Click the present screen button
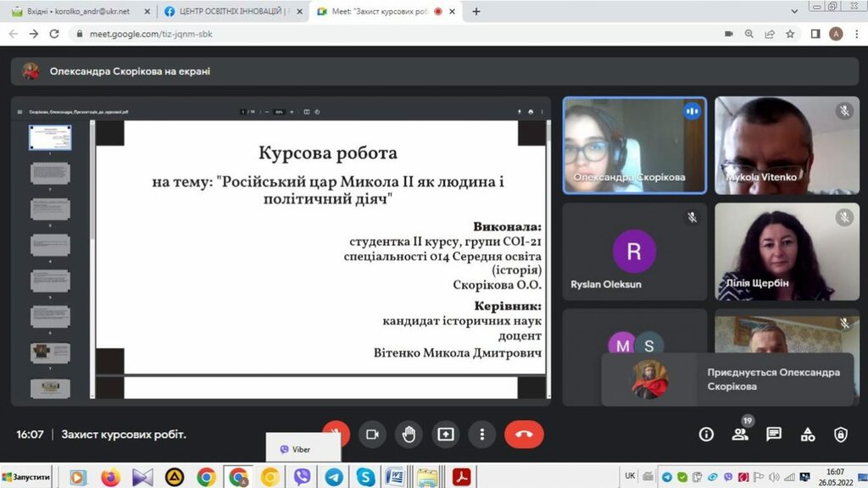Image resolution: width=868 pixels, height=488 pixels. click(446, 434)
